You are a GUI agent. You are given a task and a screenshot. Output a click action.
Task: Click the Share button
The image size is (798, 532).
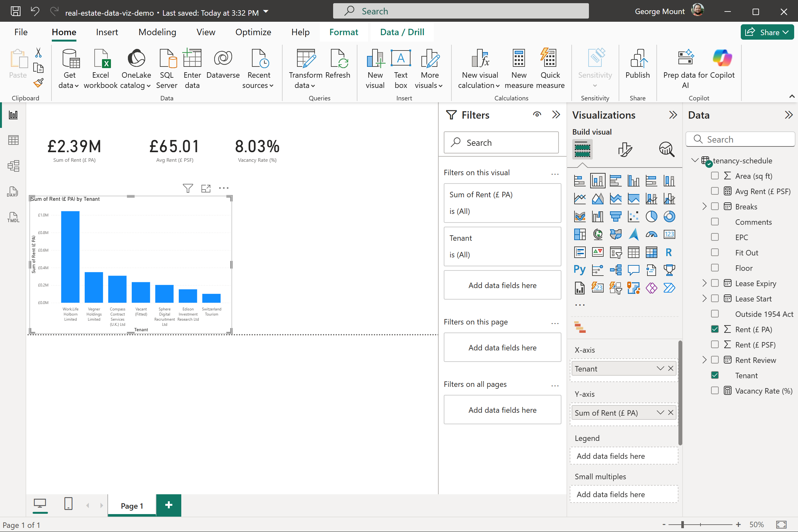767,32
